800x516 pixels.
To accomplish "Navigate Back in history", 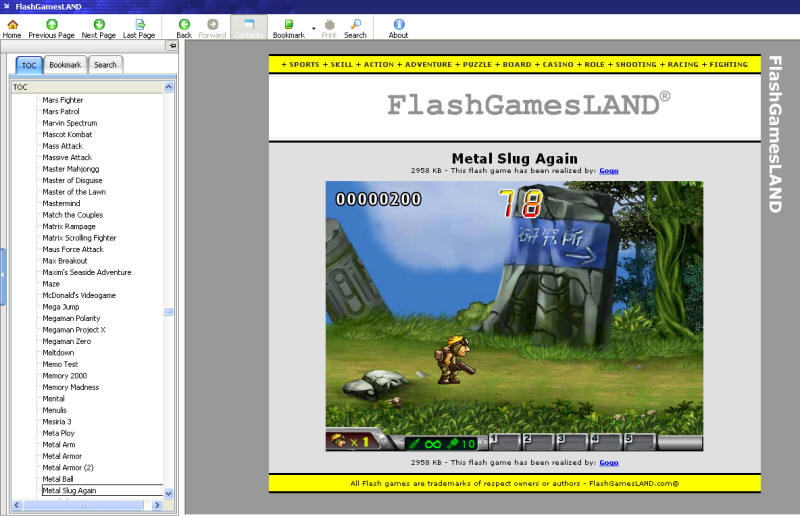I will (184, 29).
